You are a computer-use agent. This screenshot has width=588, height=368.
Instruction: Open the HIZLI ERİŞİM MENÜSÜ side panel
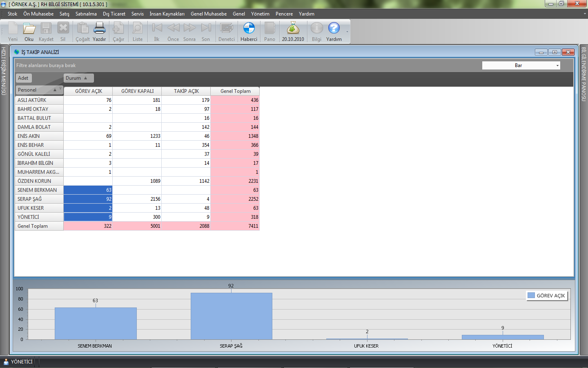[x=4, y=71]
